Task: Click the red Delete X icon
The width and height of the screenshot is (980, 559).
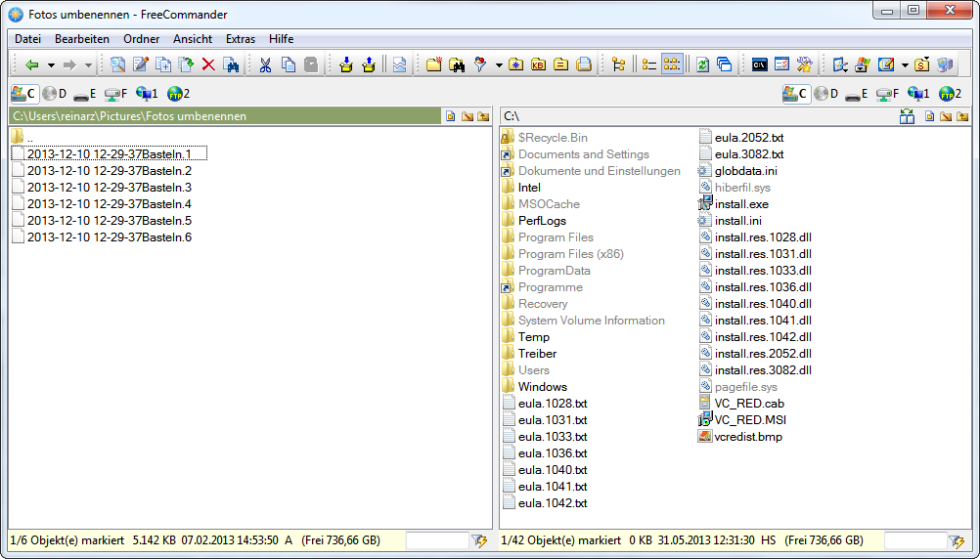Action: (x=208, y=65)
